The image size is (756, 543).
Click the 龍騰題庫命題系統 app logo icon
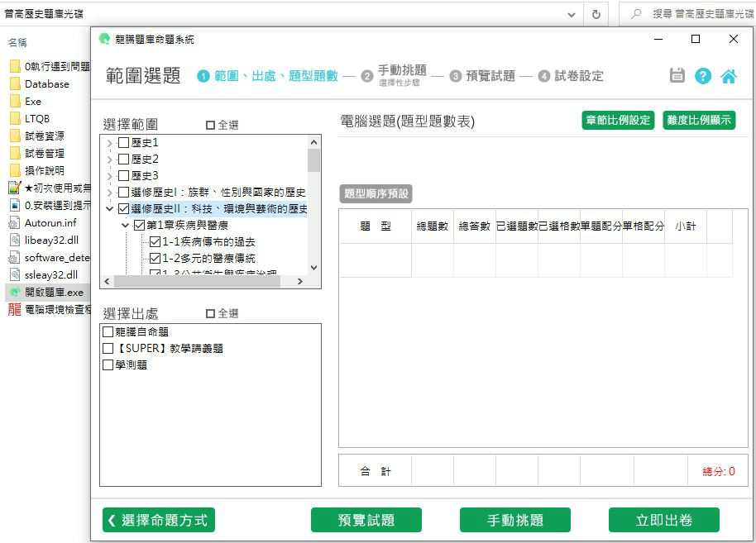(x=104, y=39)
